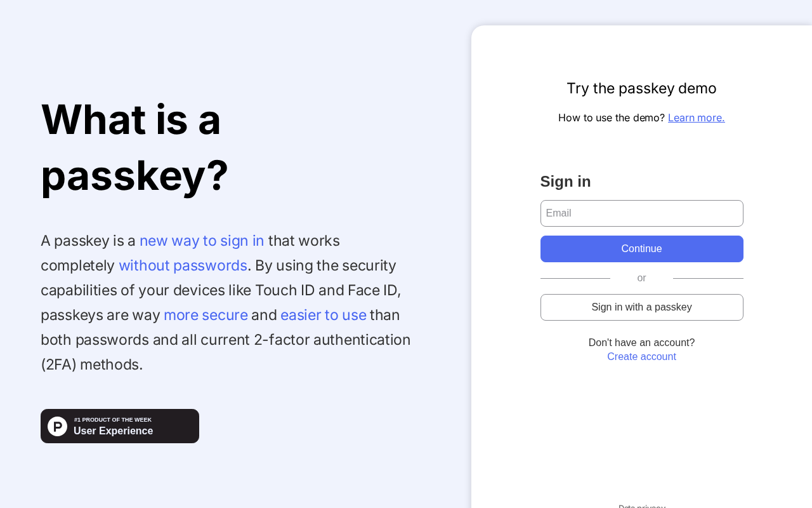Choose Sign in with a passkey

click(x=641, y=307)
